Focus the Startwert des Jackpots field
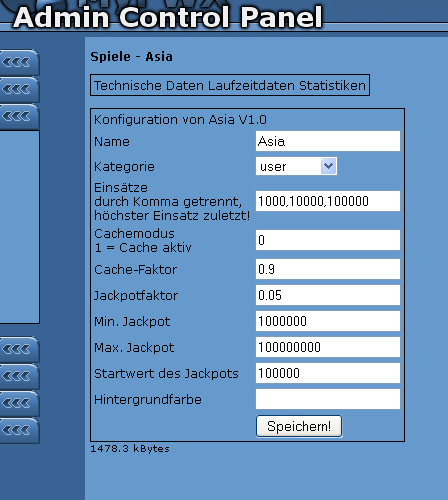Screen dimensions: 448x500 [x=328, y=373]
